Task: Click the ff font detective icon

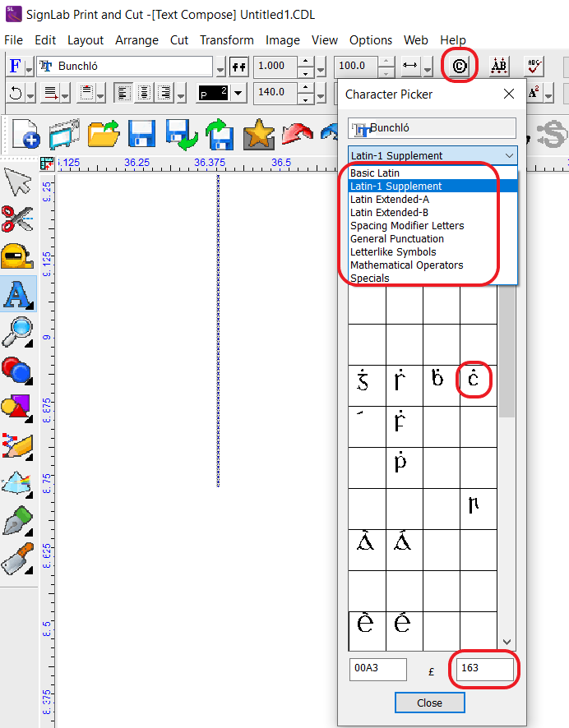Action: 239,67
